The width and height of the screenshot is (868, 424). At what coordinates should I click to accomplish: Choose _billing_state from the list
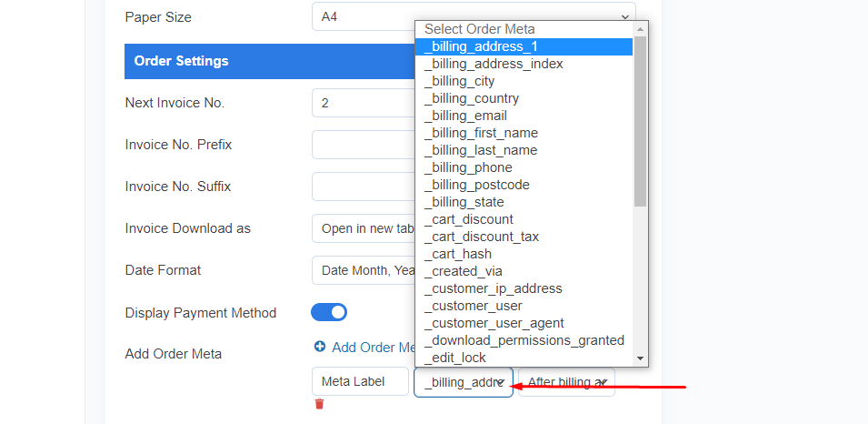[524, 202]
